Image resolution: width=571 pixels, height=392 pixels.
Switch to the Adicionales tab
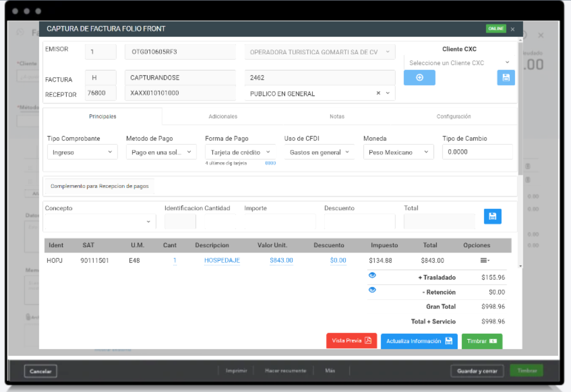(223, 116)
